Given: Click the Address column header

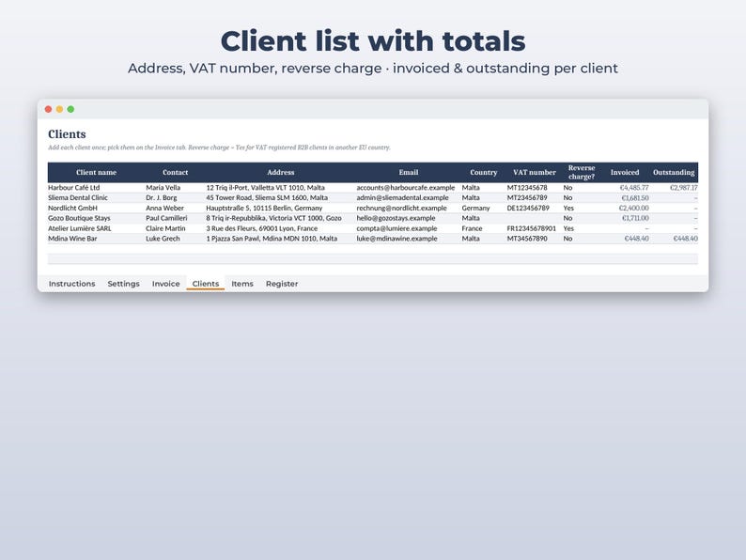Looking at the screenshot, I should coord(281,172).
